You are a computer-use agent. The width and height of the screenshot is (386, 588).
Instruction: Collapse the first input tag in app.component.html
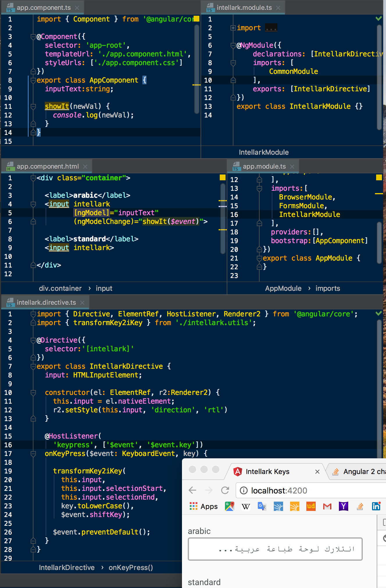33,204
